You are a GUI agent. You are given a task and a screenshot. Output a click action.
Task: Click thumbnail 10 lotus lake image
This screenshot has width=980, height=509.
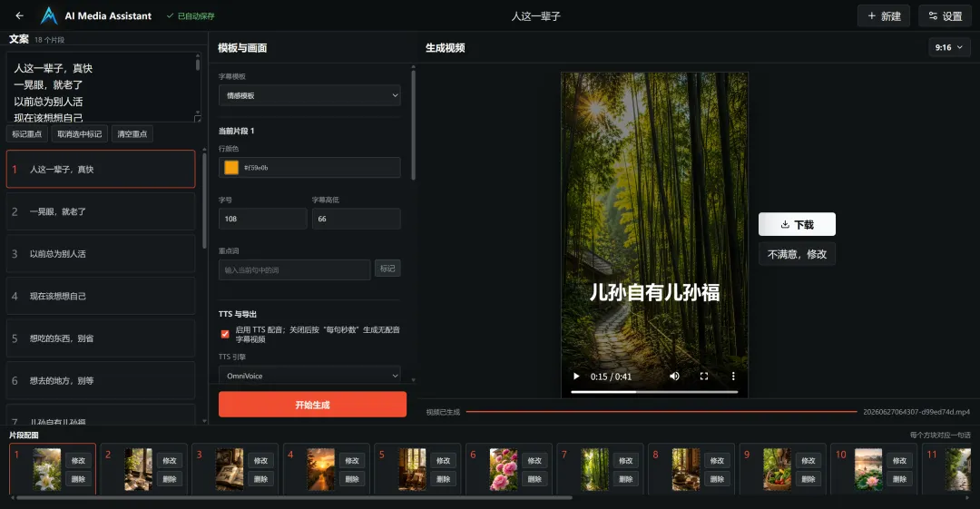(x=868, y=469)
